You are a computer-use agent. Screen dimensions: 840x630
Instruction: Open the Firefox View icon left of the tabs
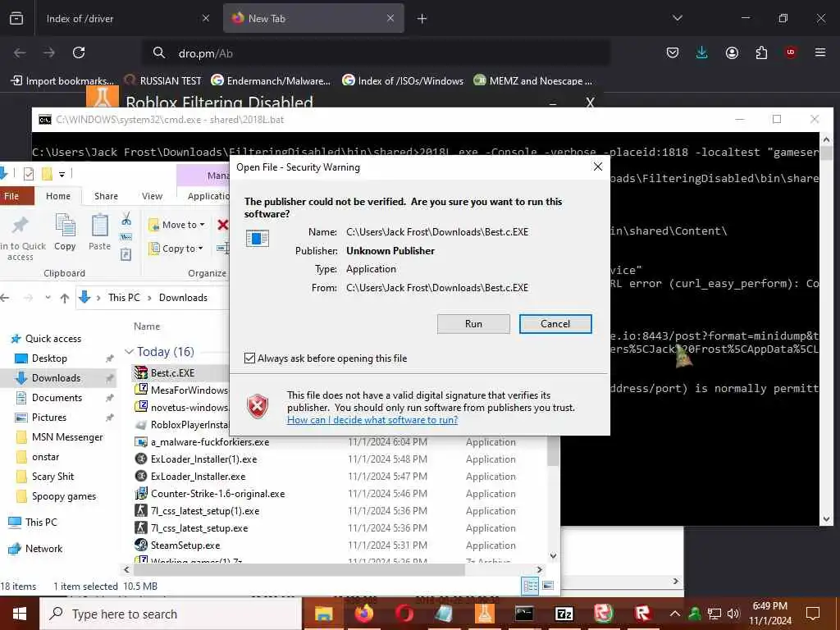coord(16,18)
